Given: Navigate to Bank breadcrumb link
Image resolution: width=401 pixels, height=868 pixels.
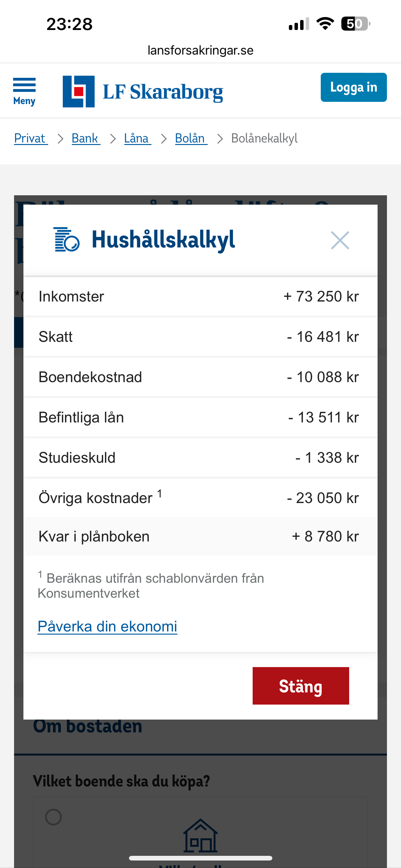Looking at the screenshot, I should [86, 138].
